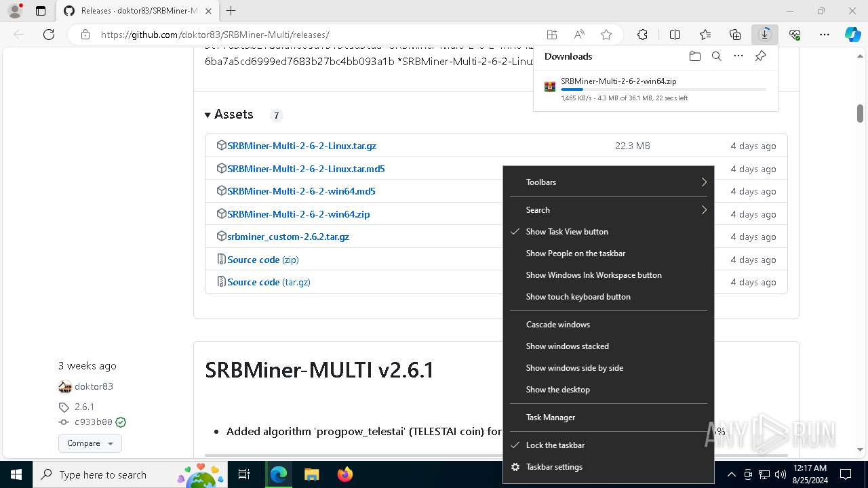Screen dimensions: 868x488
Task: Open Edge Settings and more menu
Action: coord(825,35)
